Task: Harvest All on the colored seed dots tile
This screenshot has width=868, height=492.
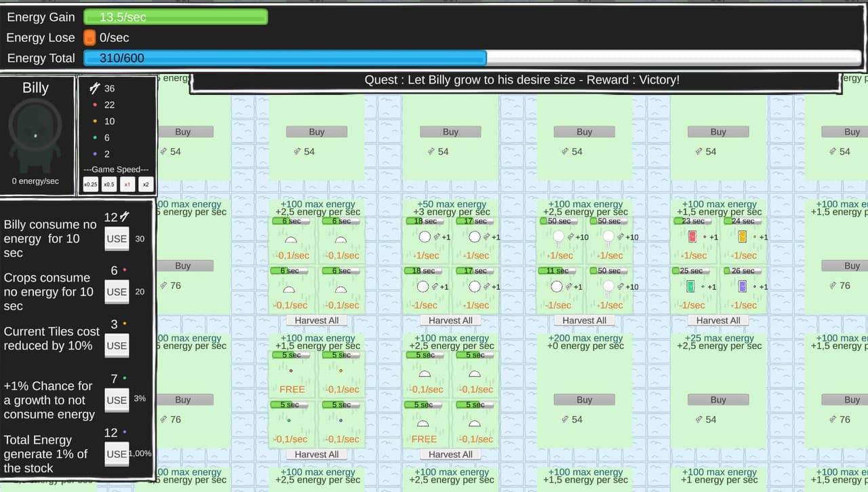Action: 317,454
